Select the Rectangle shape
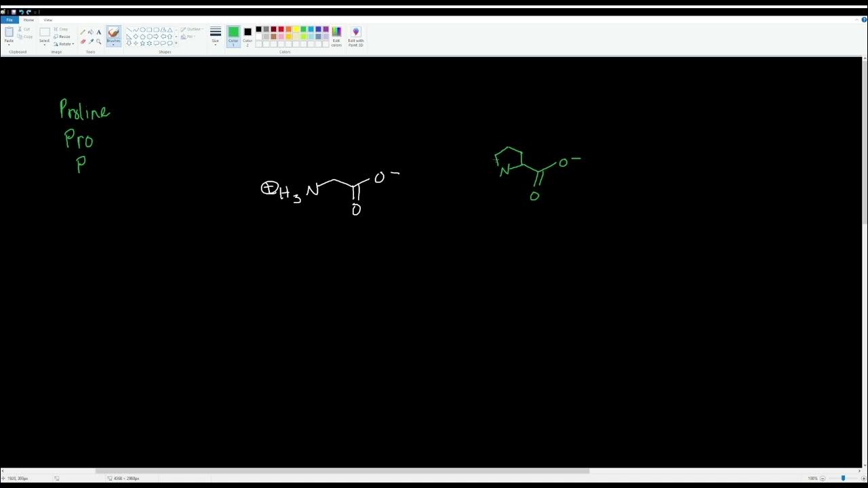Image resolution: width=868 pixels, height=488 pixels. [149, 30]
